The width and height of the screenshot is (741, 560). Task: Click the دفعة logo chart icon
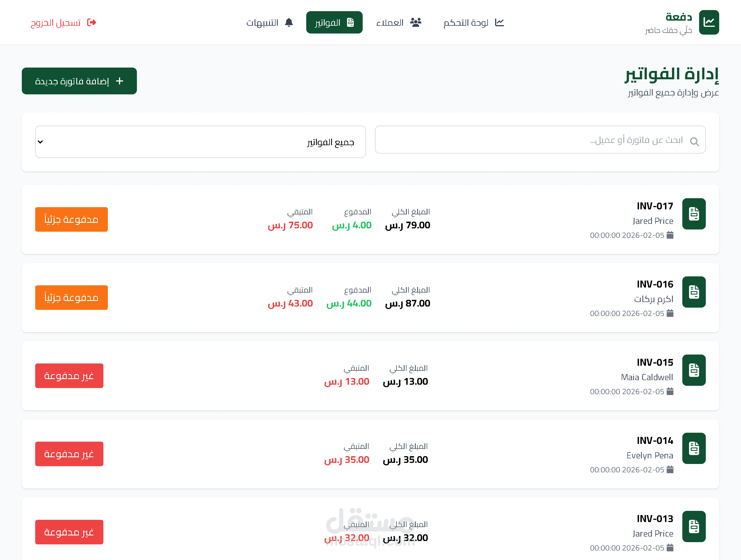709,22
